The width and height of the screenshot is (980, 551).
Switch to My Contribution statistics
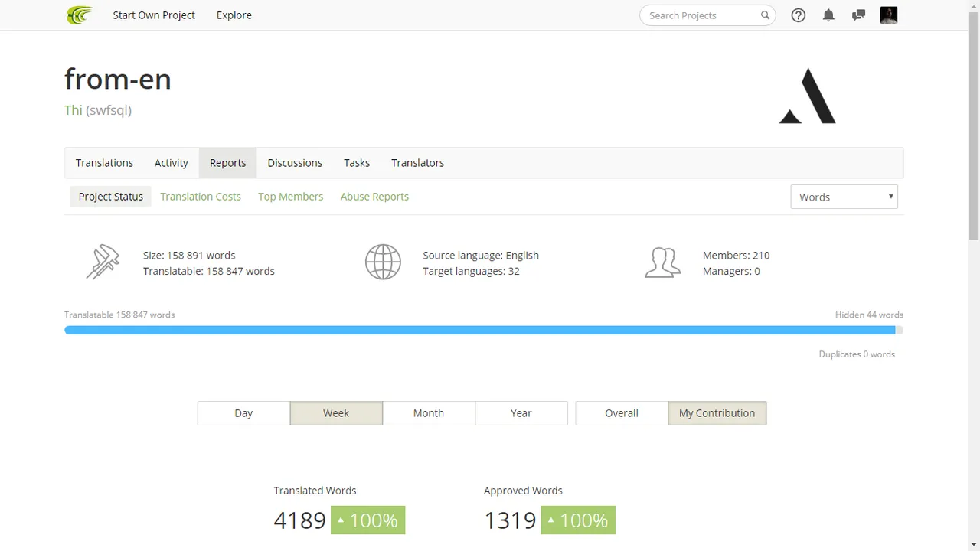pyautogui.click(x=717, y=413)
